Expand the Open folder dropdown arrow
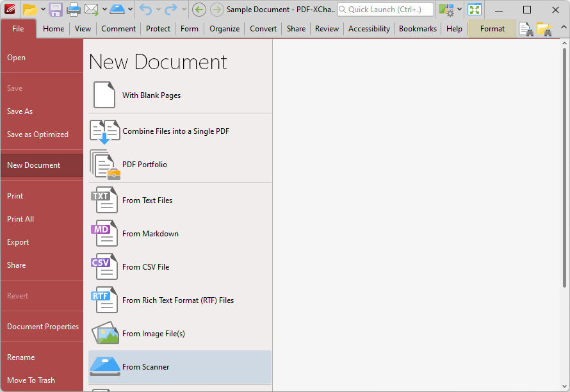570x392 pixels. 43,10
